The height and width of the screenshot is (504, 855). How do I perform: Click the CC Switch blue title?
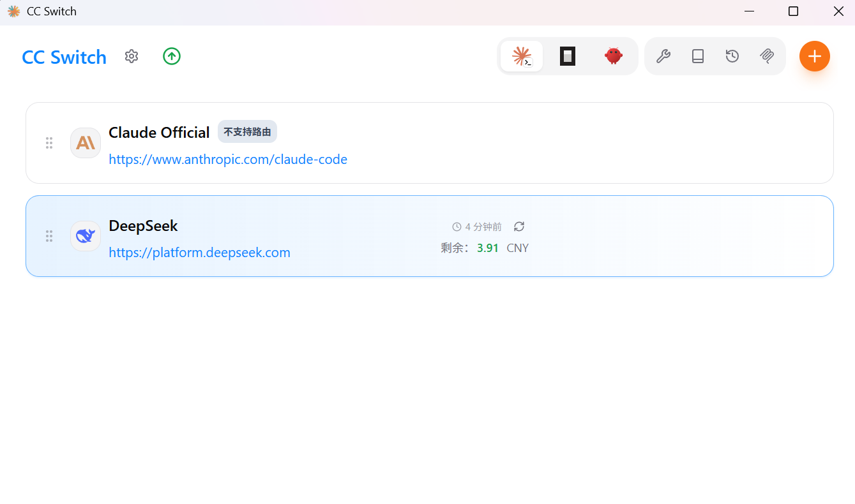(64, 57)
